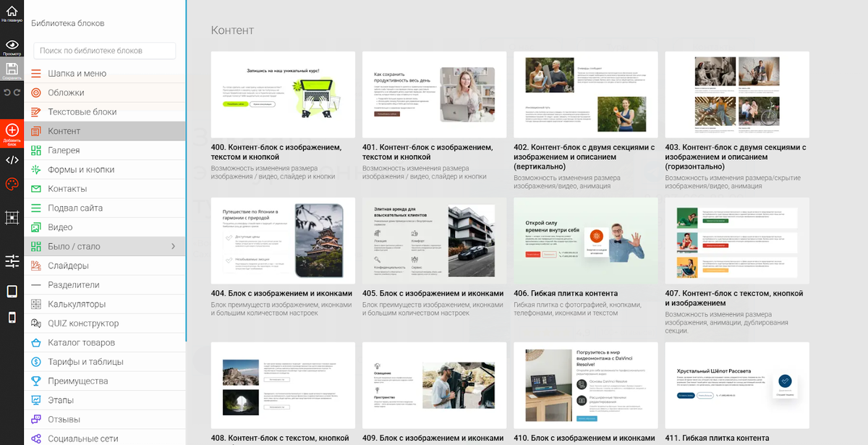The height and width of the screenshot is (445, 868).
Task: Click the Видео category icon
Action: [x=36, y=227]
